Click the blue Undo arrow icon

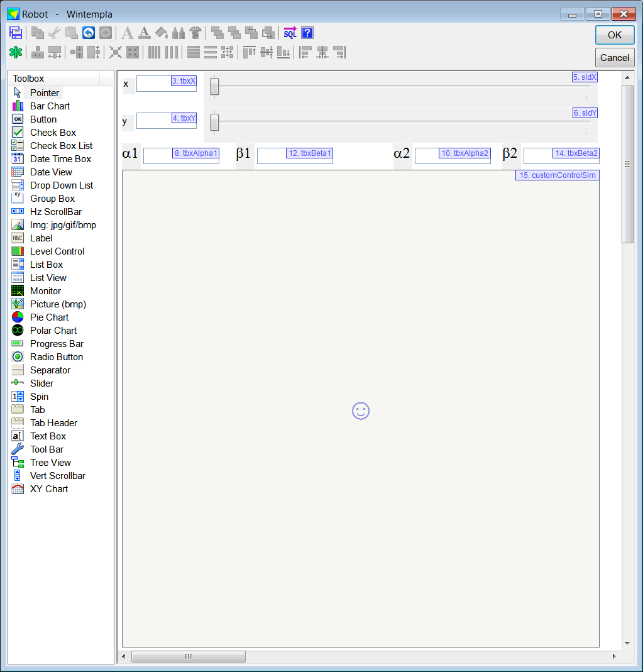tap(89, 33)
